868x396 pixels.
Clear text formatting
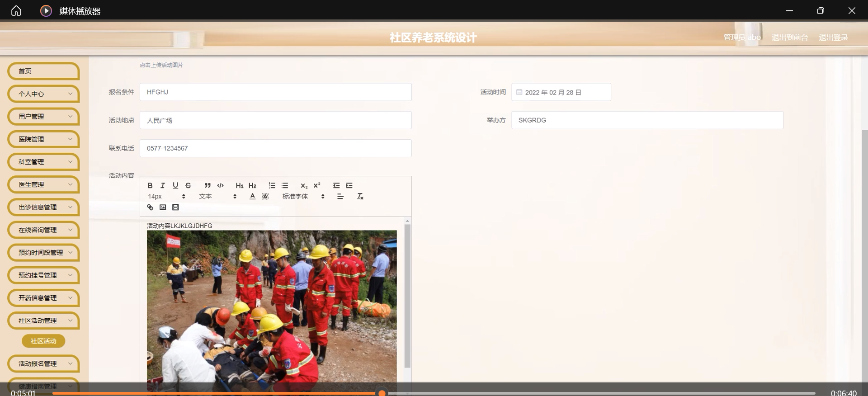[x=360, y=196]
